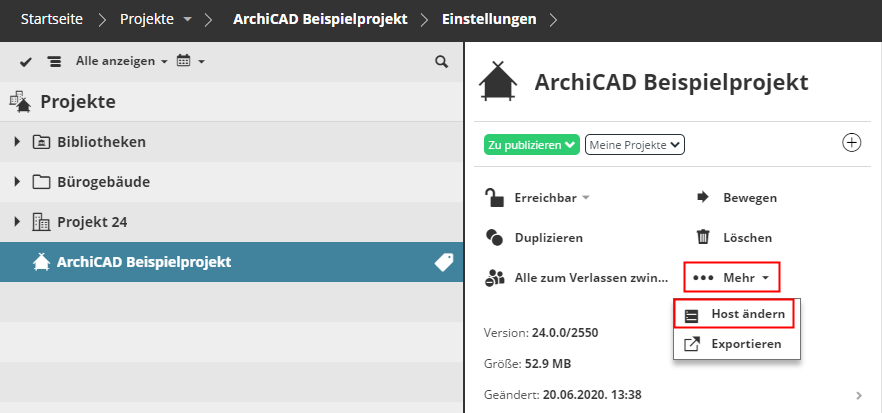Click the round plus icon to add
The image size is (882, 413).
coord(852,143)
